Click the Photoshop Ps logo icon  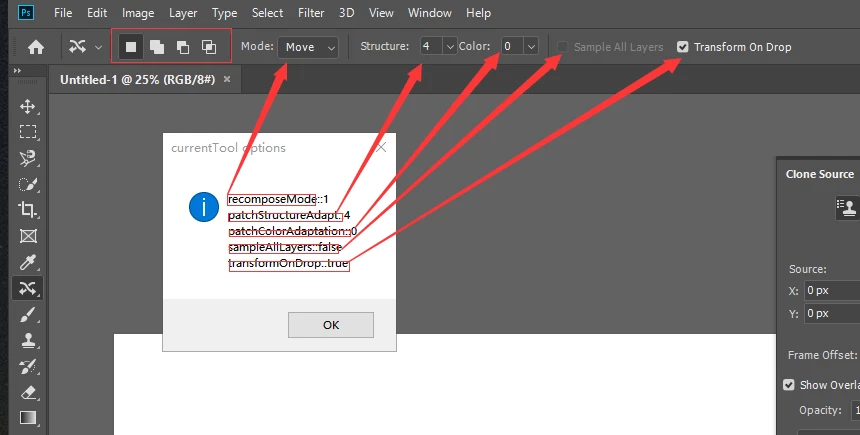[26, 13]
